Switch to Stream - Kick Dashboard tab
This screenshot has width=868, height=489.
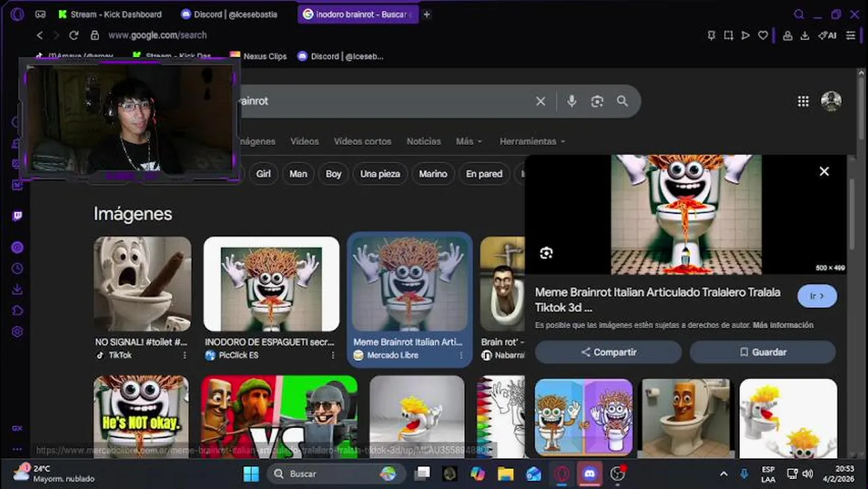109,14
